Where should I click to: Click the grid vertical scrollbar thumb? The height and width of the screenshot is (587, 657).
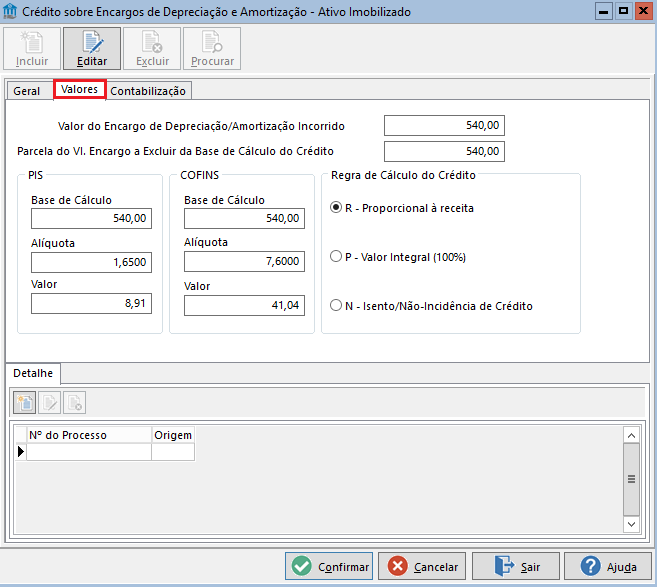pos(631,479)
